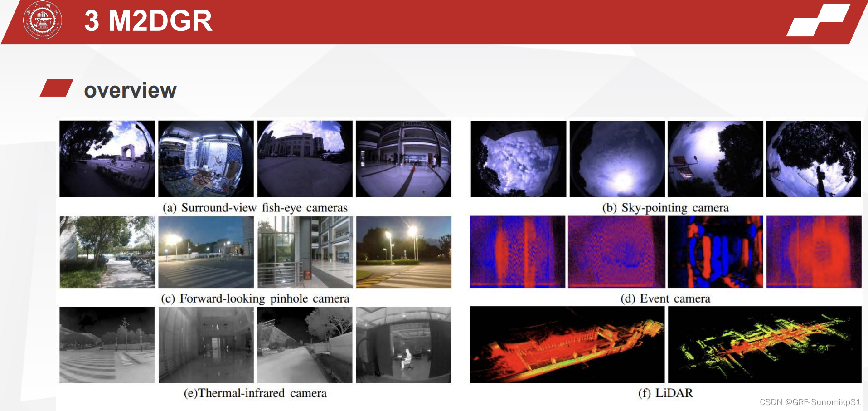This screenshot has width=868, height=411.
Task: Click caption '(e)Thermal-infrared camera'
Action: (x=255, y=393)
